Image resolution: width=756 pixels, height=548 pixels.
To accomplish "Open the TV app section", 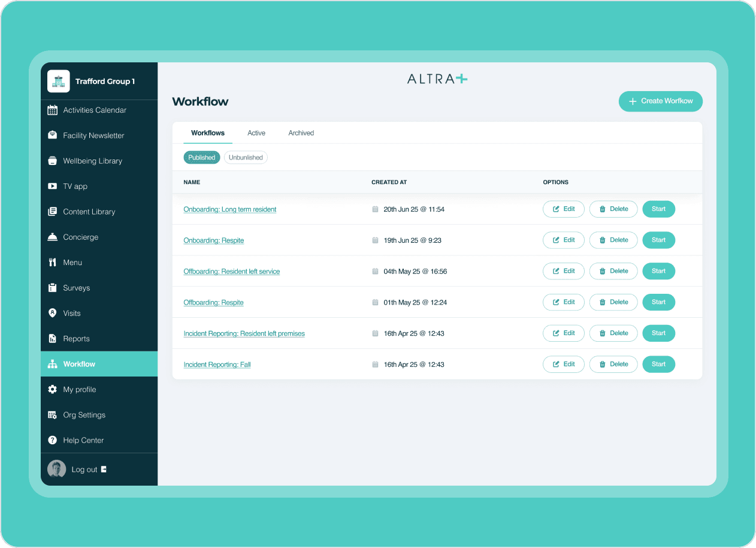I will coord(53,186).
